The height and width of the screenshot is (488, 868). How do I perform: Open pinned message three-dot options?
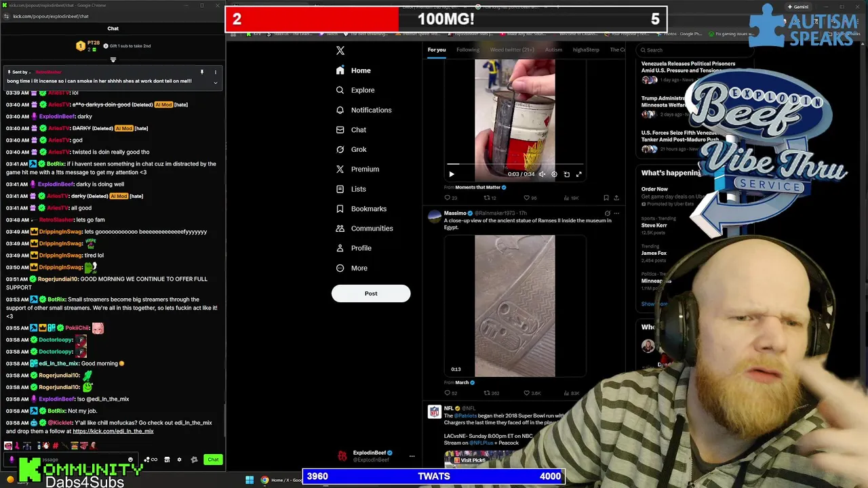click(215, 72)
